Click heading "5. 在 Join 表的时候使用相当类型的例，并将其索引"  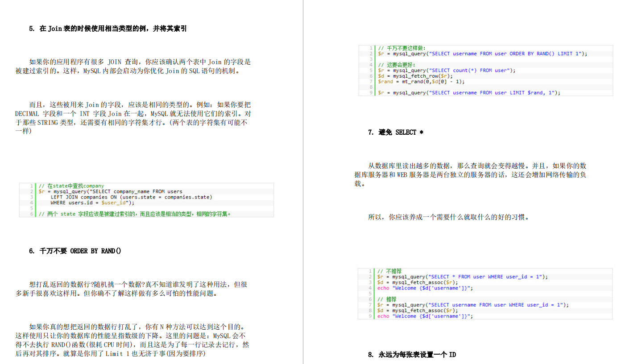(x=108, y=29)
